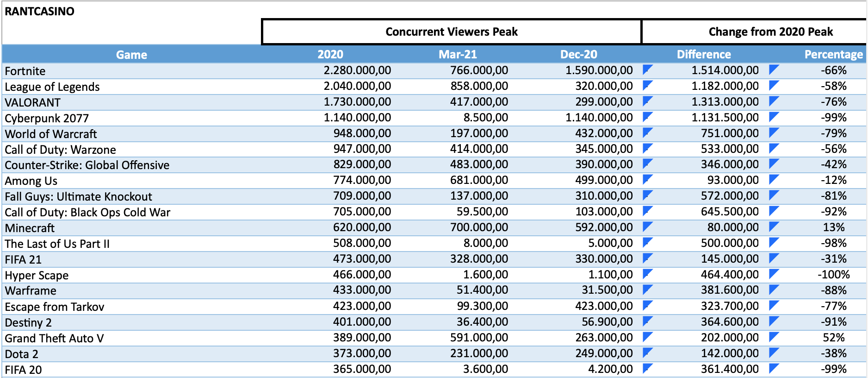Click the blue flag before Cyberpunk 2077's 1.131.500,00
The width and height of the screenshot is (868, 378).
coord(647,117)
